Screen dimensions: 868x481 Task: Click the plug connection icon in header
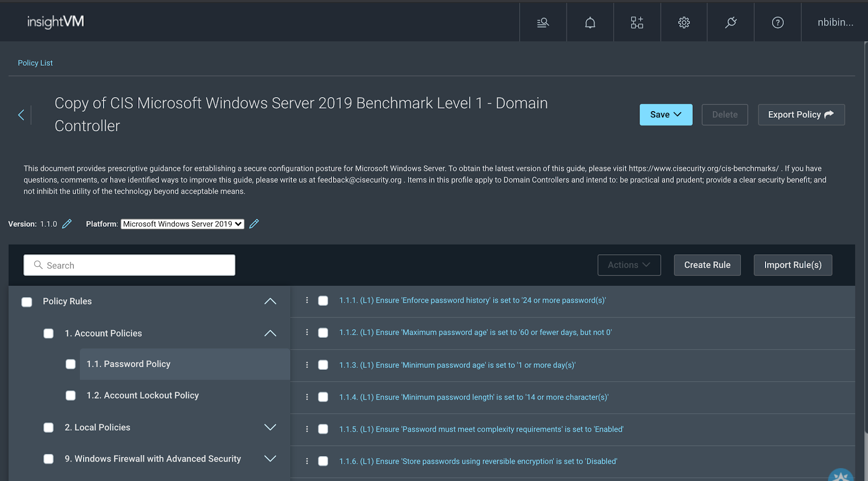(x=731, y=22)
